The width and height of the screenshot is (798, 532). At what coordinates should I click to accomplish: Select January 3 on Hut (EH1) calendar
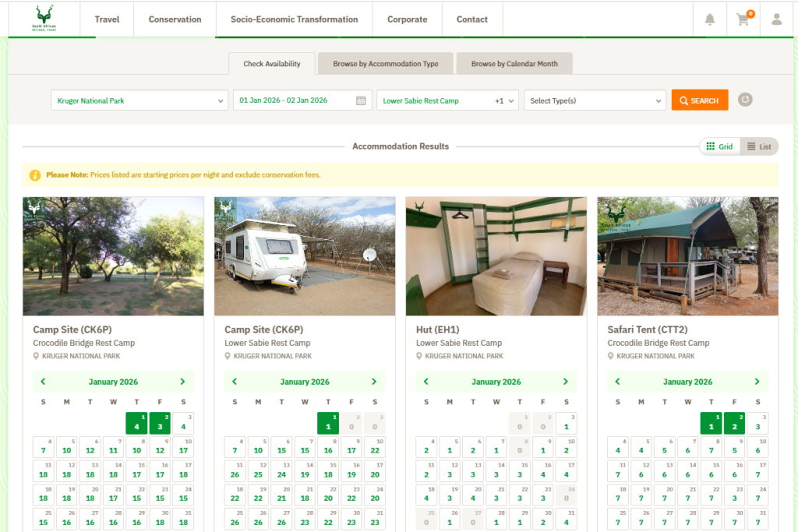pos(567,423)
